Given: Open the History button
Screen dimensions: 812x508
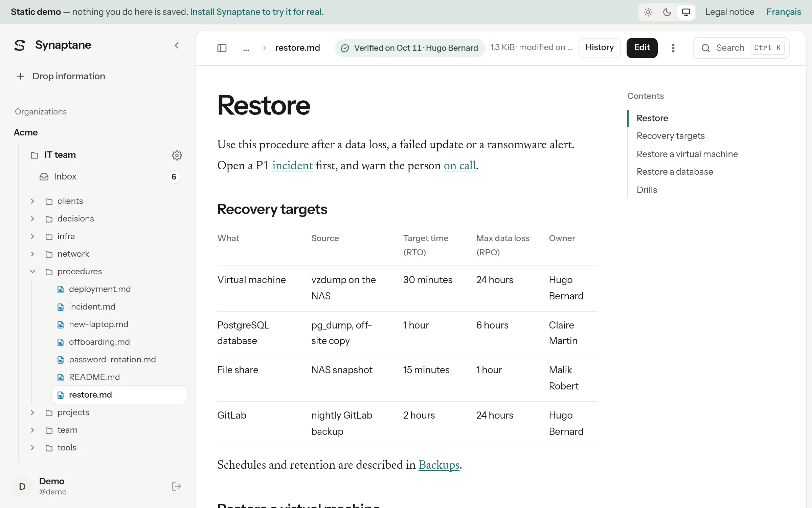Looking at the screenshot, I should 600,48.
